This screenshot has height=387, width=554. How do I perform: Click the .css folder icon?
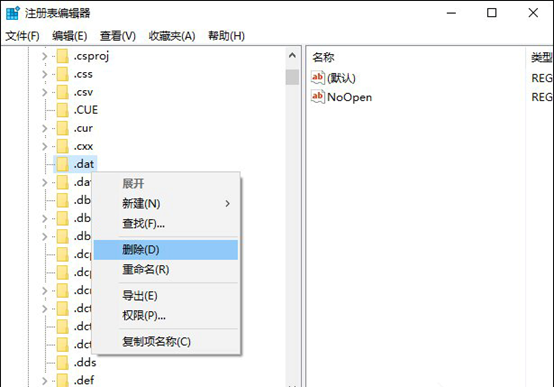63,74
